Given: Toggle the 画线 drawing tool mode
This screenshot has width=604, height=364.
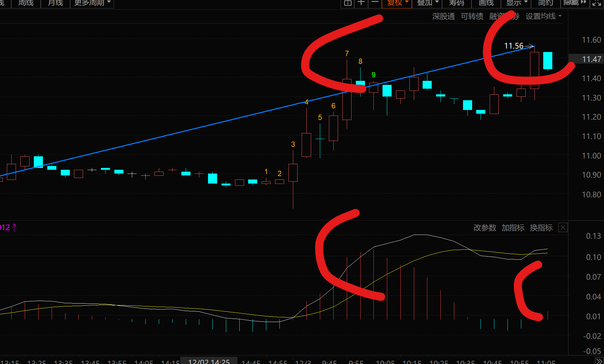Looking at the screenshot, I should (486, 3).
